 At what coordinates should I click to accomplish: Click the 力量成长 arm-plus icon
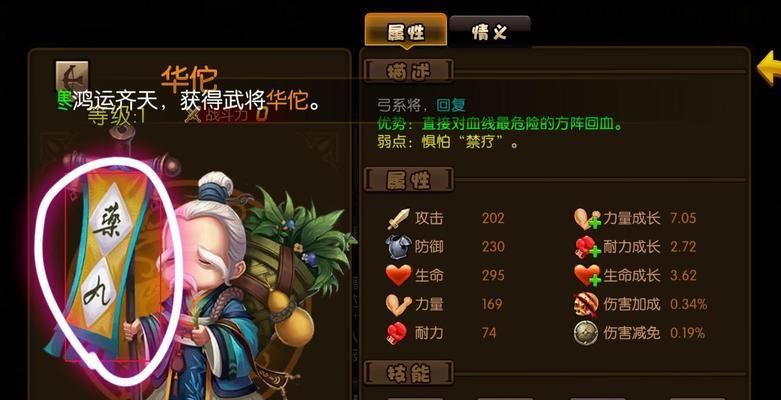pyautogui.click(x=587, y=218)
